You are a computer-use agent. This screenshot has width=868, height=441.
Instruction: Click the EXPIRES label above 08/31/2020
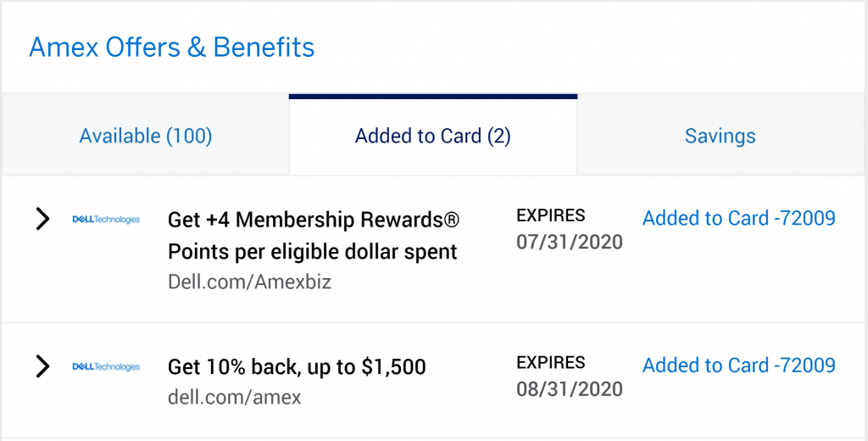click(x=551, y=363)
